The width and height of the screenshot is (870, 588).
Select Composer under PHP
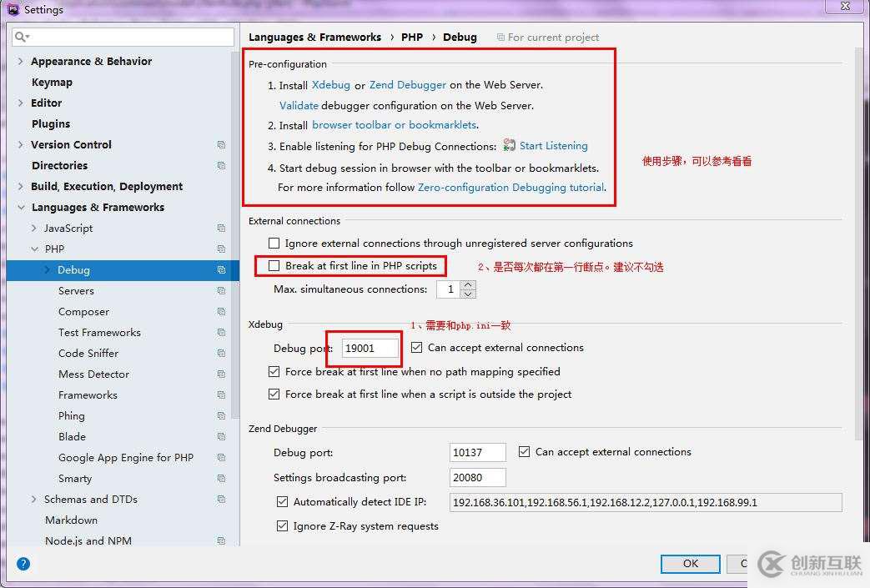pos(83,312)
